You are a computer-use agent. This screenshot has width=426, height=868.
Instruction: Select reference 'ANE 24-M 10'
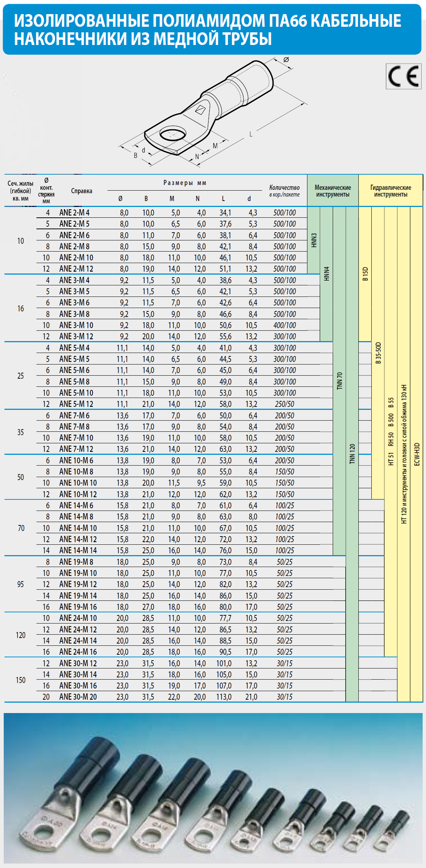point(78,618)
